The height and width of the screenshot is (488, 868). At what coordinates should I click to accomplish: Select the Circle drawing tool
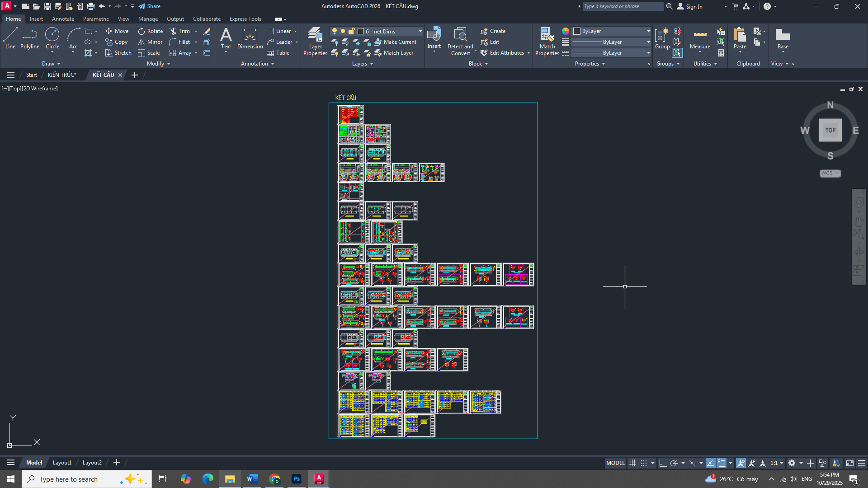point(52,38)
